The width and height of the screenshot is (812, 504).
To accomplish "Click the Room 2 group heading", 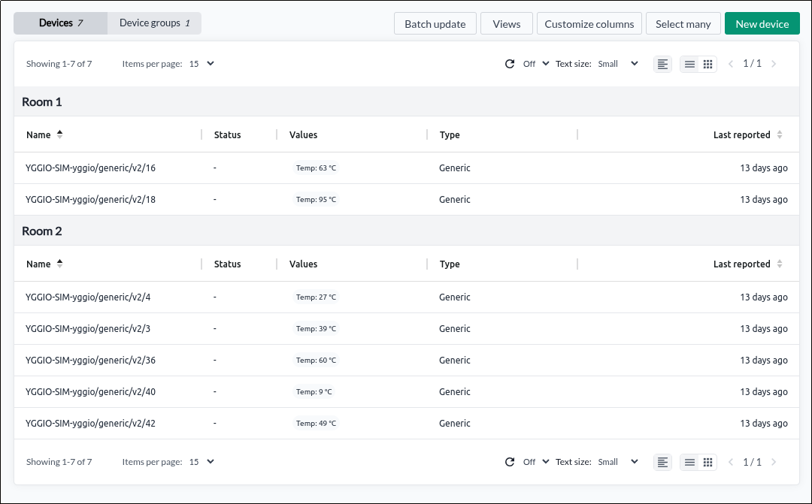I will pos(42,231).
